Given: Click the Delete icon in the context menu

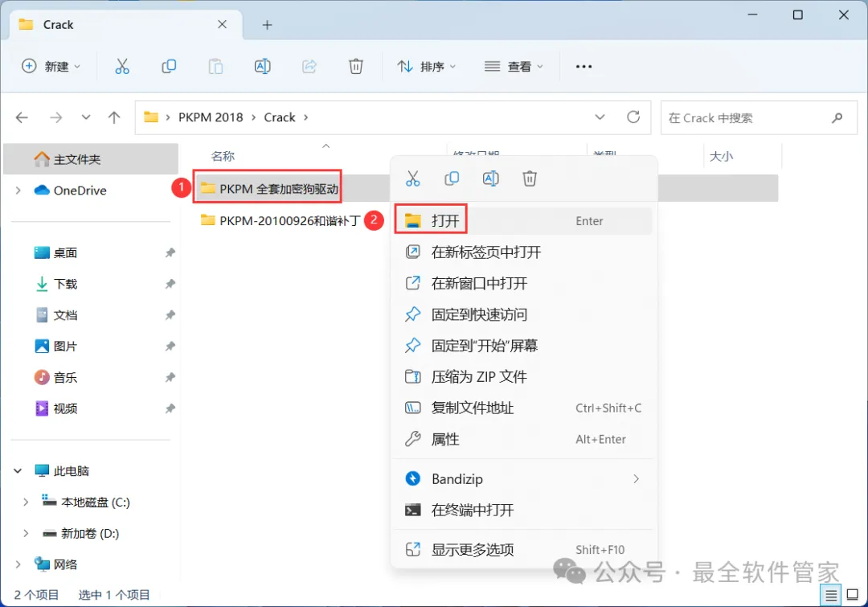Looking at the screenshot, I should tap(530, 178).
